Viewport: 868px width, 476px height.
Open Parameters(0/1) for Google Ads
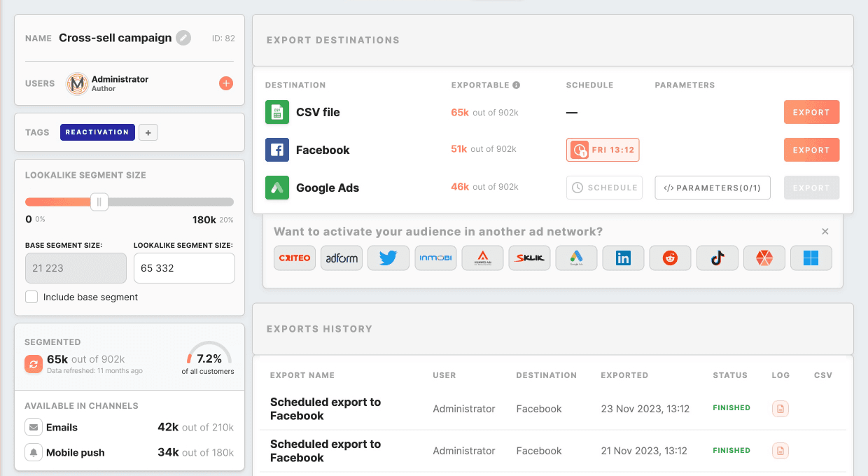(712, 188)
